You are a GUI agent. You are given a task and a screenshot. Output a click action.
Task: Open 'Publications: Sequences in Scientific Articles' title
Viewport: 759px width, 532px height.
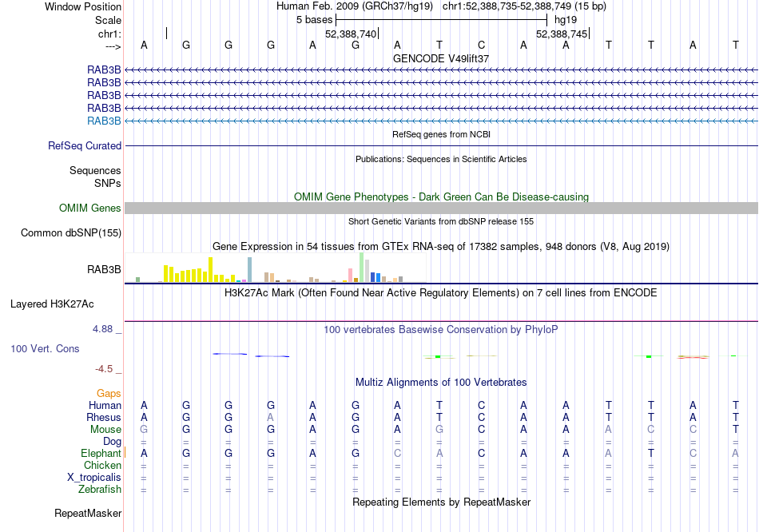[441, 159]
